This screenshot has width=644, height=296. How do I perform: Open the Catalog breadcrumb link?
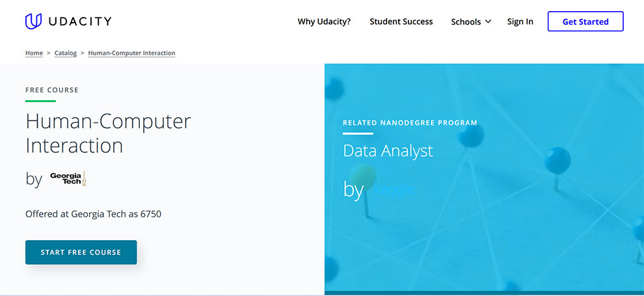point(66,53)
